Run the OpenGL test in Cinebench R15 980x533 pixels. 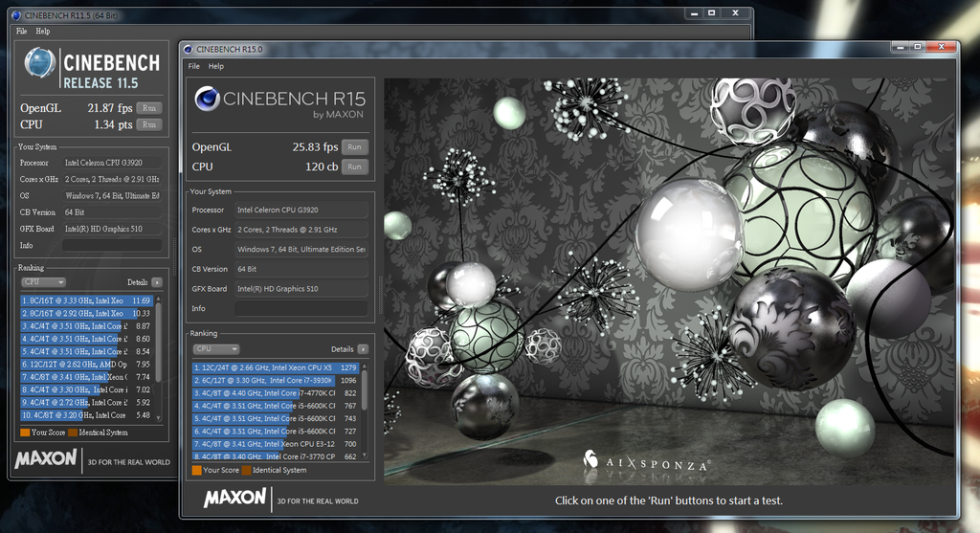pyautogui.click(x=354, y=147)
